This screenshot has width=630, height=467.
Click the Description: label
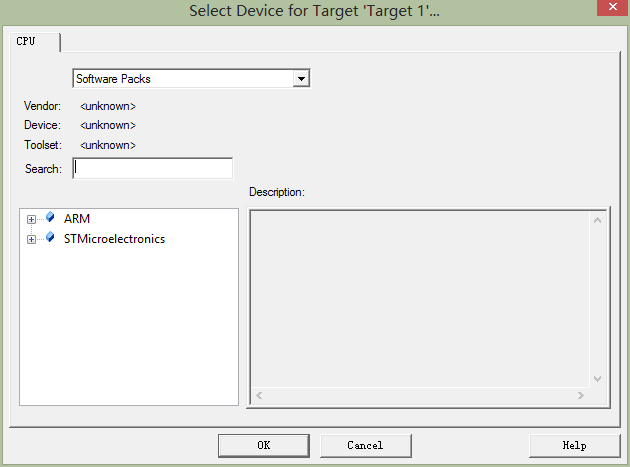277,192
